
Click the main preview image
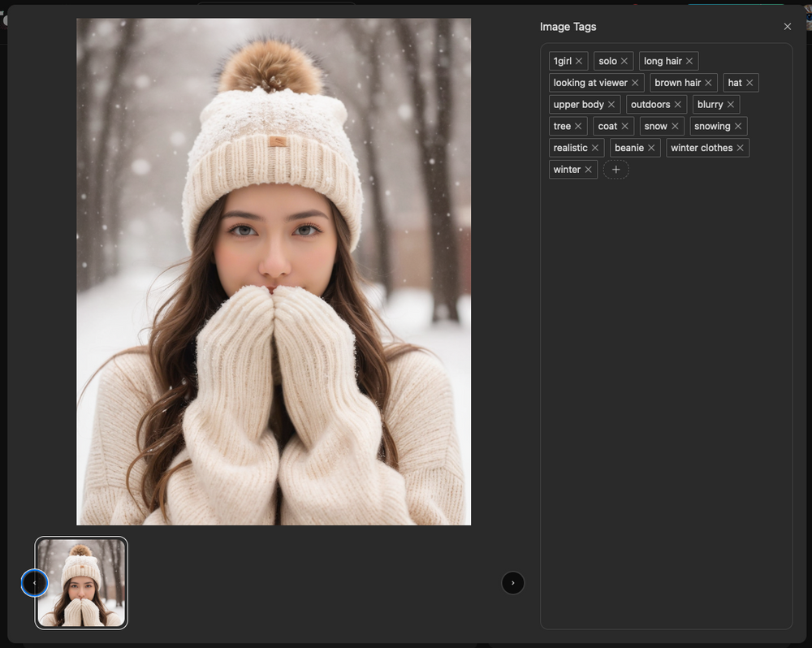[274, 272]
